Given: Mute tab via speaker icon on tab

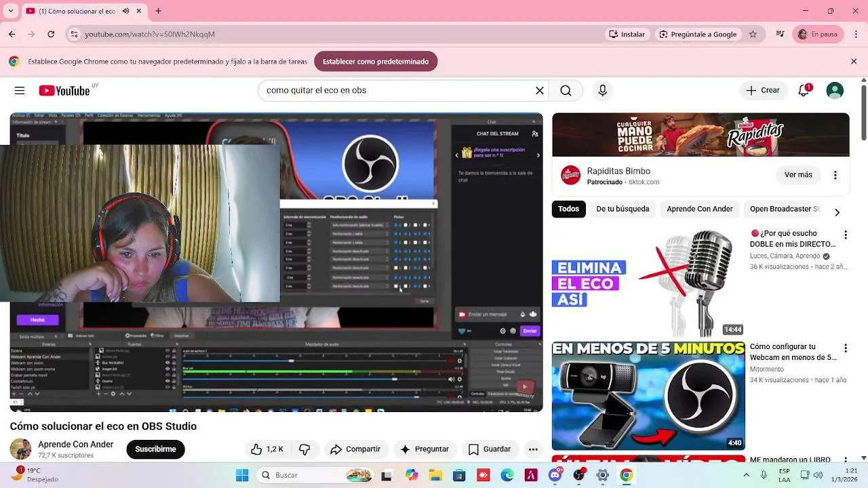Looking at the screenshot, I should pos(125,11).
